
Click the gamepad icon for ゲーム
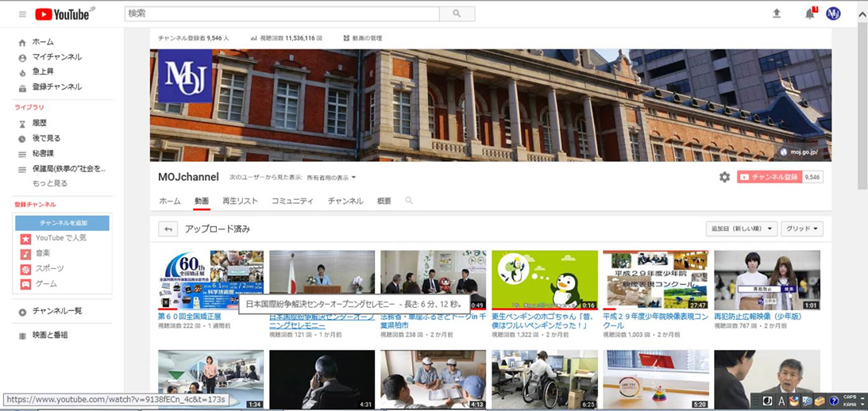click(x=25, y=284)
